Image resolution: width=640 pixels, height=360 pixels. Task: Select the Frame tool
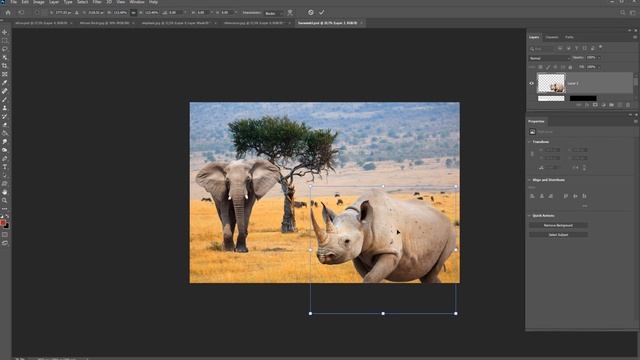[x=4, y=74]
